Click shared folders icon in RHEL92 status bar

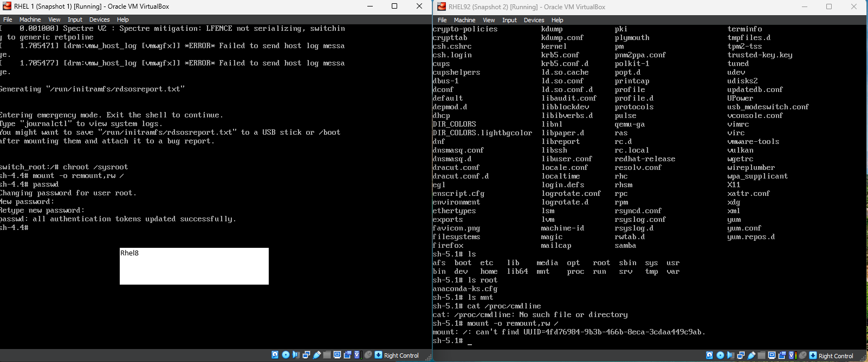coord(761,355)
